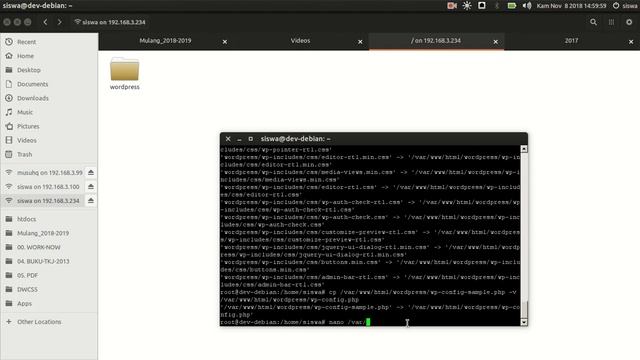Open the volume indicator

pos(527,6)
